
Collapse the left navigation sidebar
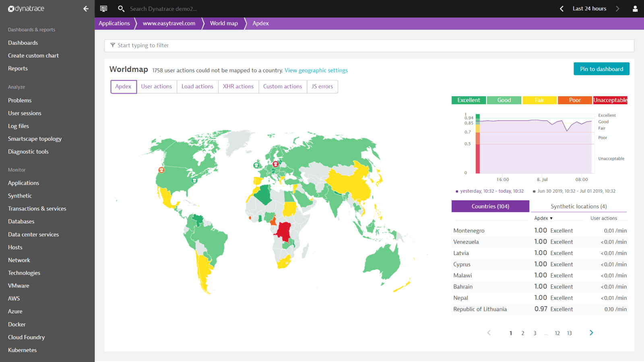click(x=85, y=8)
